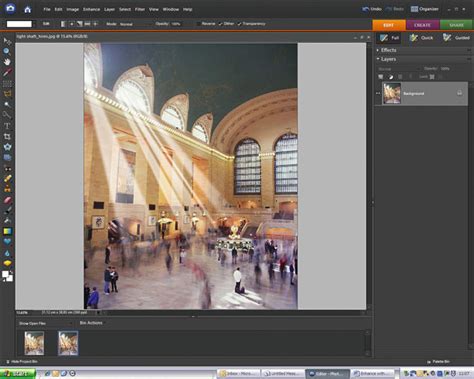Select the Hand tool
Screen dimensions: 474x379
[7, 62]
